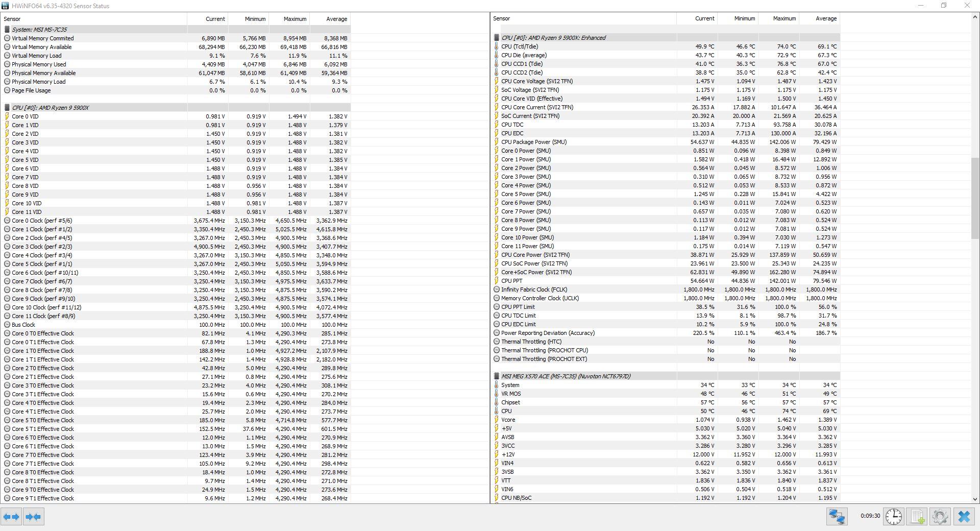Select the Core 10 Clock (perf #11/12) row

tap(176, 307)
